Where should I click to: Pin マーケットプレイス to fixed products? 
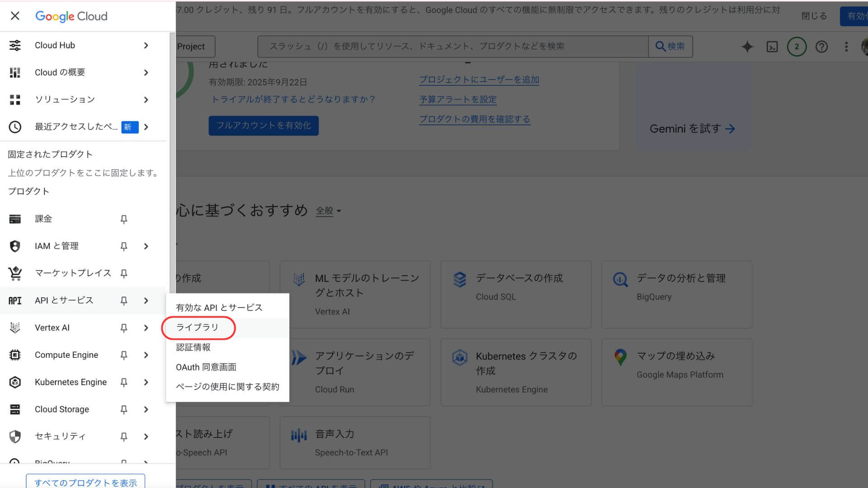124,273
